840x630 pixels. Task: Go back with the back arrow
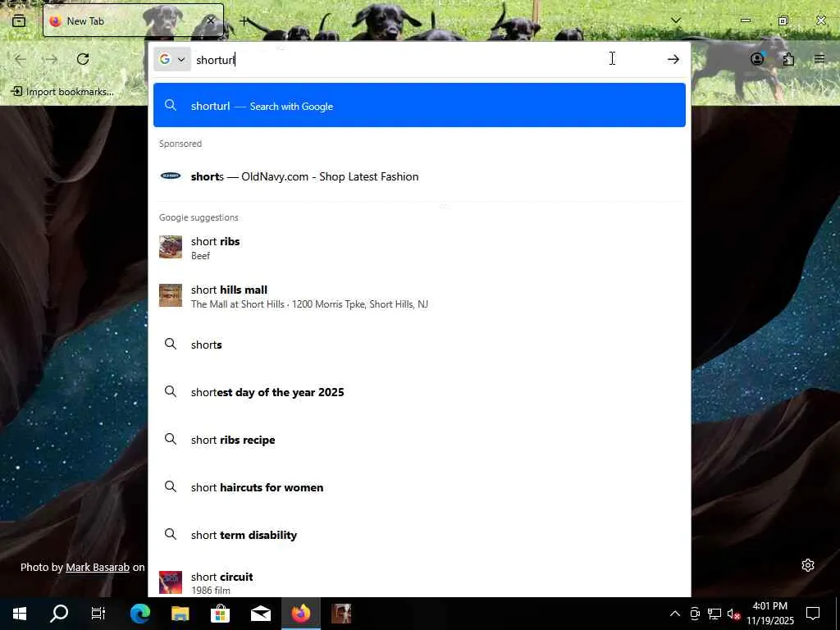click(21, 59)
